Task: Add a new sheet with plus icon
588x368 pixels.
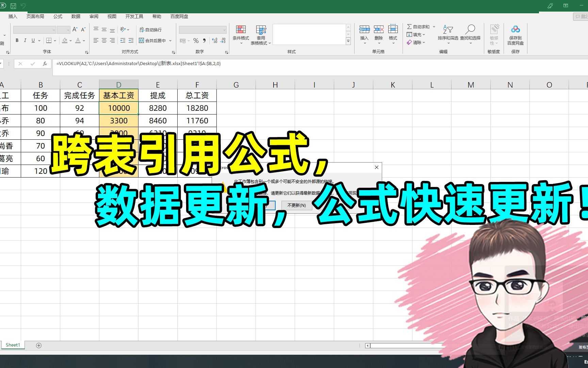Action: [x=39, y=346]
